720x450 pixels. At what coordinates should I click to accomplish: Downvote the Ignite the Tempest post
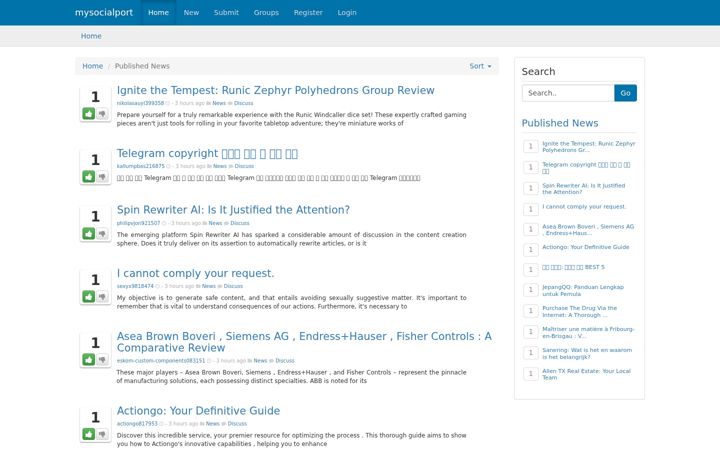tap(102, 113)
